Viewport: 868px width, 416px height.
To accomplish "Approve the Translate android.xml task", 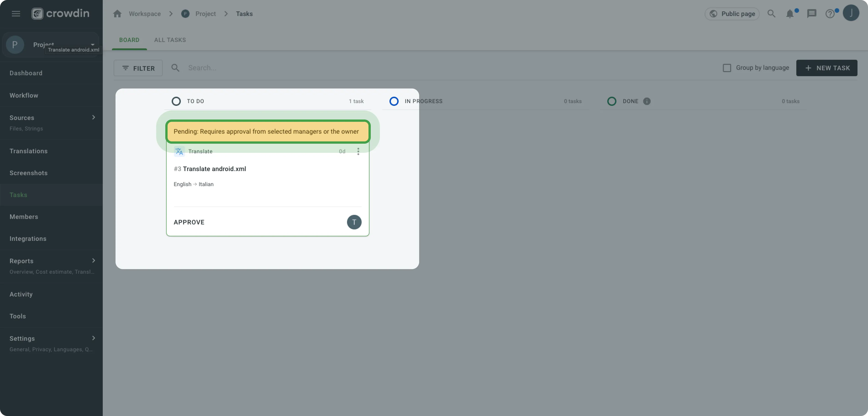I will pyautogui.click(x=189, y=222).
